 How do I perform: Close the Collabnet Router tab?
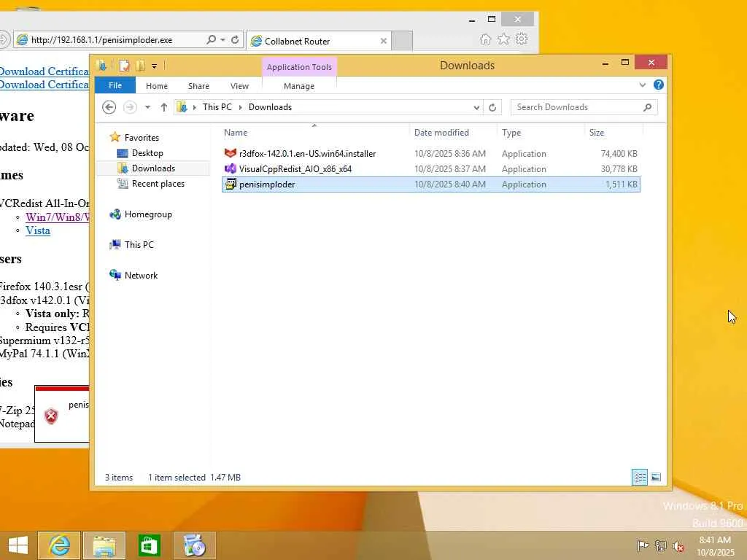[384, 41]
